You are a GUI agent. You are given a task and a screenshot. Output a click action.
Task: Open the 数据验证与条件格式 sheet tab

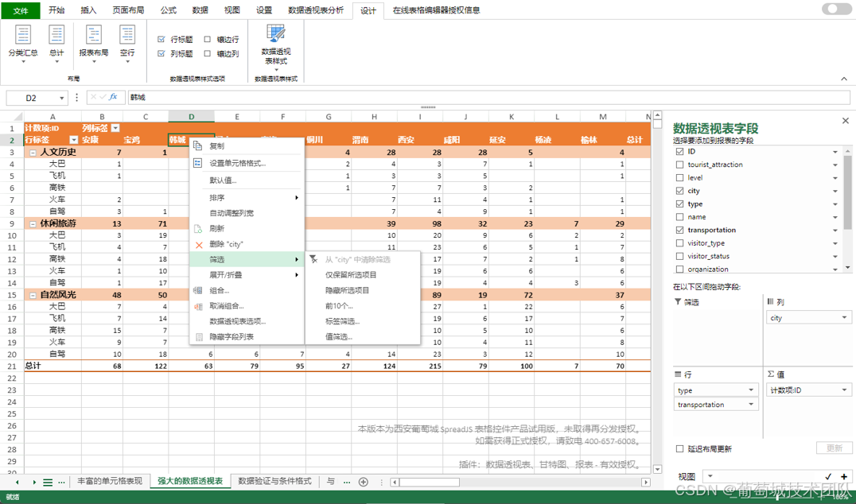click(274, 481)
